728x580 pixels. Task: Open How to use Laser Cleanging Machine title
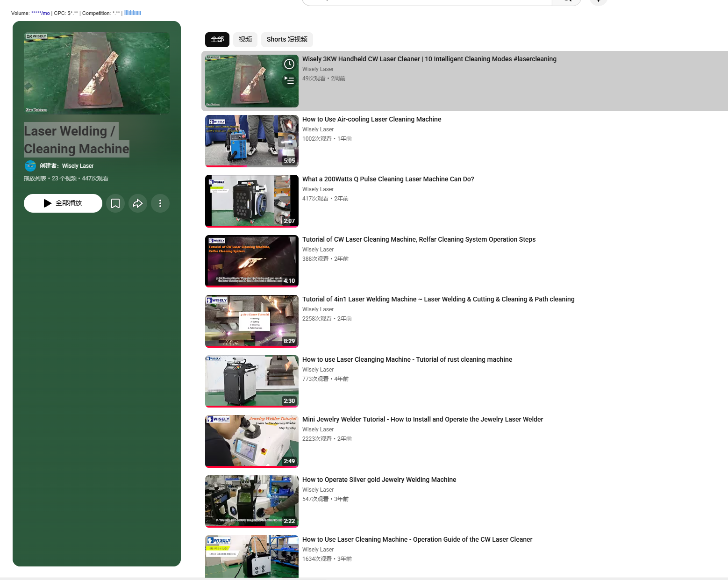[407, 359]
